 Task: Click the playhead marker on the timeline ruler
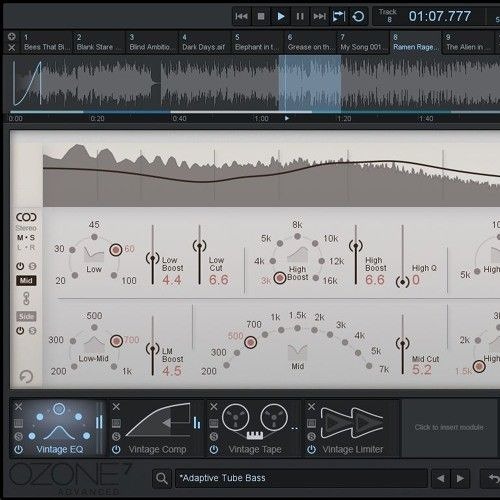(x=287, y=118)
